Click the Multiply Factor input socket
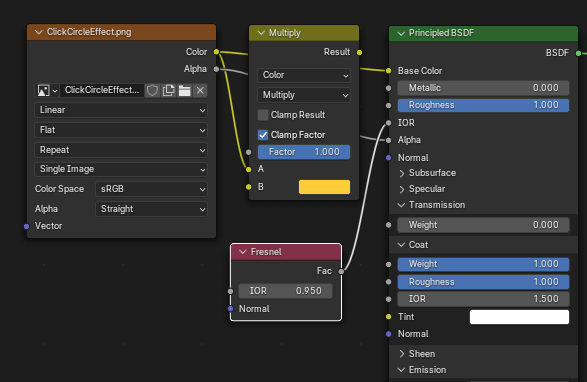The width and height of the screenshot is (587, 382). point(249,152)
